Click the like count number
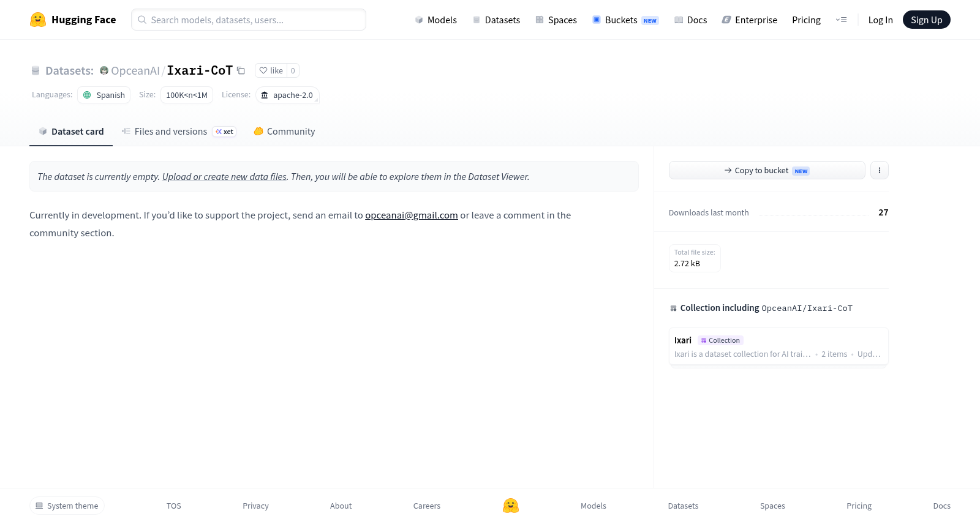 click(x=293, y=70)
